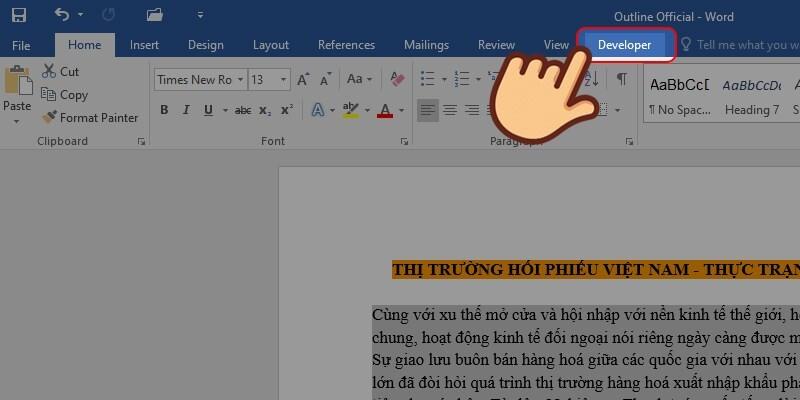Expand the Borders dropdown arrow
800x400 pixels.
[x=617, y=110]
